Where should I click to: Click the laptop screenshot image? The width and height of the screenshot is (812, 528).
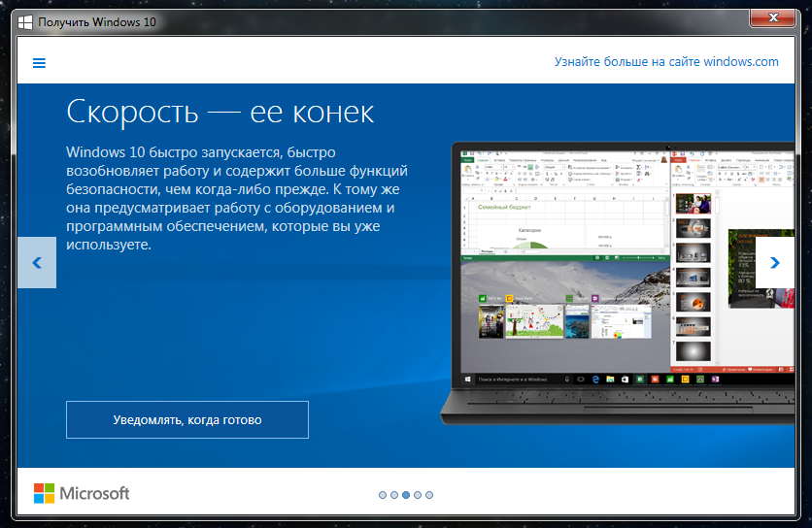(x=618, y=283)
